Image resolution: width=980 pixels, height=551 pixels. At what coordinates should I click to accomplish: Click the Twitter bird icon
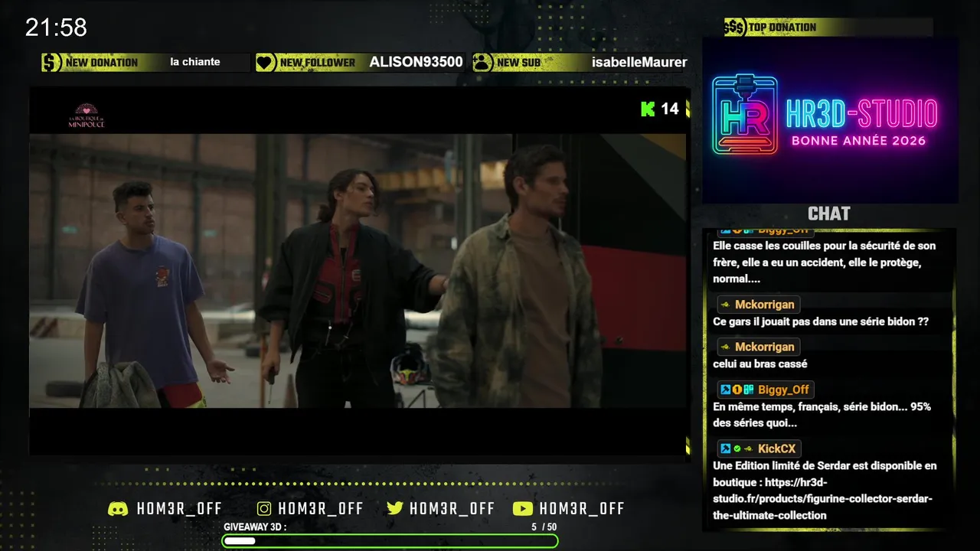coord(395,509)
